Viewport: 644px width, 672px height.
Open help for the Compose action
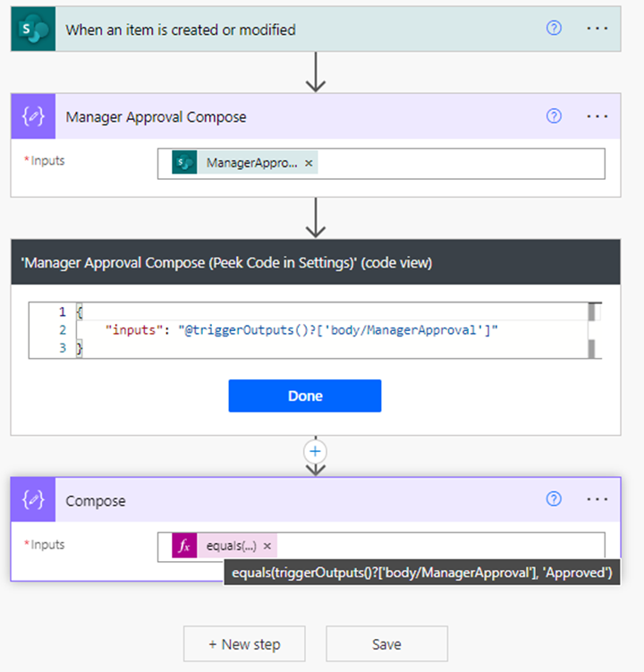click(554, 499)
